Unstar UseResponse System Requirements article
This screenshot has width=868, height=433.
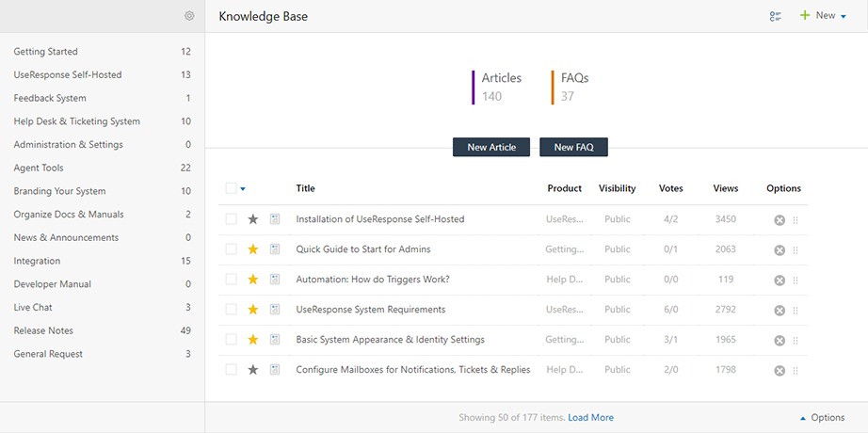(253, 310)
